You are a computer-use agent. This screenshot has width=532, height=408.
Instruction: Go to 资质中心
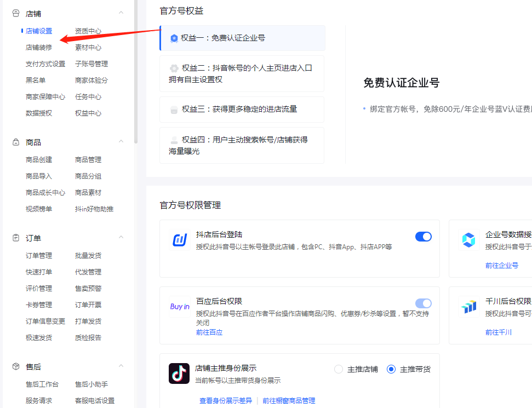(x=88, y=31)
